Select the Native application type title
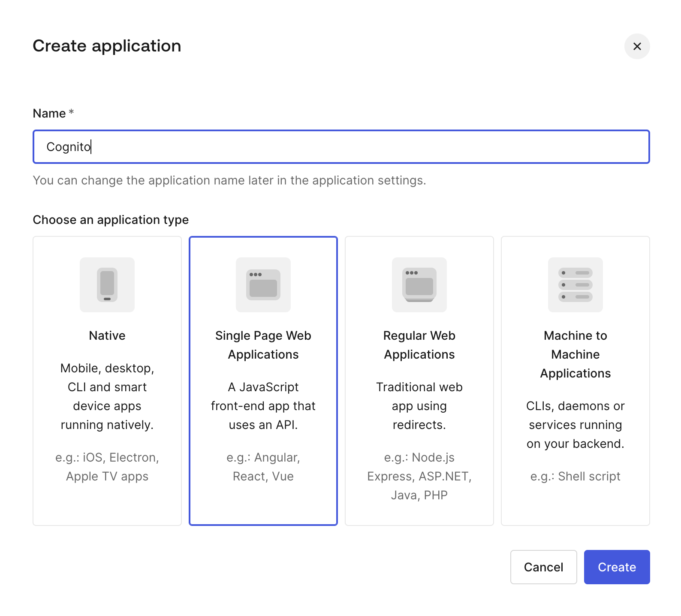 click(107, 335)
